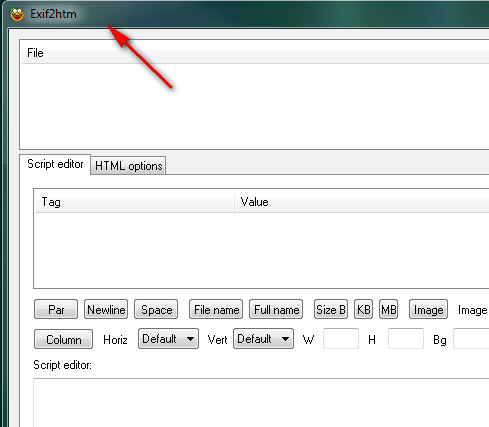The image size is (489, 427).
Task: Open the Horiz alignment dropdown
Action: (x=168, y=339)
